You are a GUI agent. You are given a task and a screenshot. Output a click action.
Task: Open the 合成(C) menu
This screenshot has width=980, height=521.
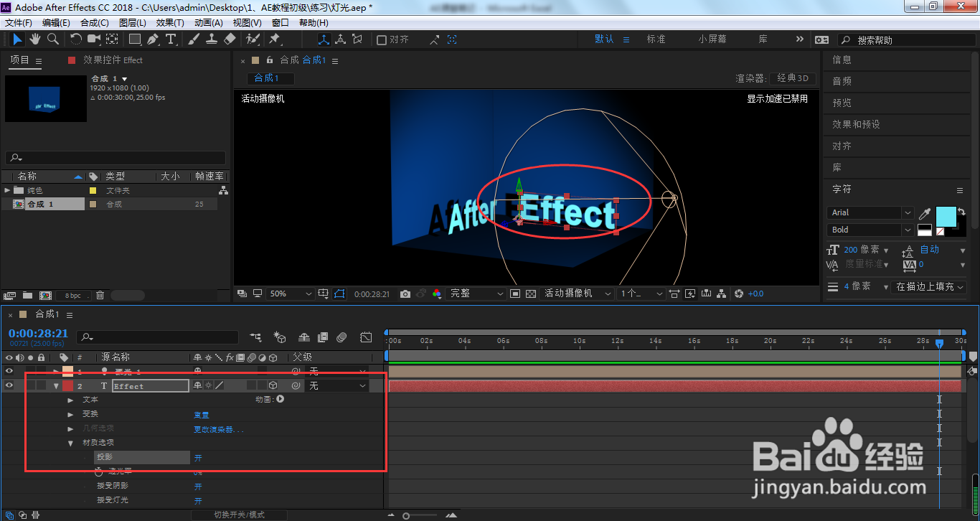[95, 22]
